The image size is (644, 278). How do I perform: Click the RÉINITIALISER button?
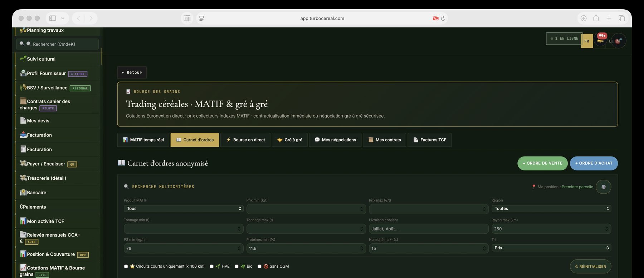coord(590,267)
